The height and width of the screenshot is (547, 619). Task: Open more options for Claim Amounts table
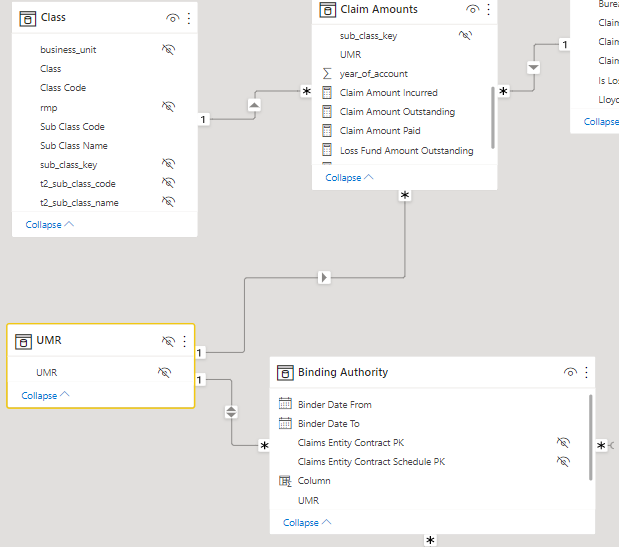pyautogui.click(x=488, y=9)
